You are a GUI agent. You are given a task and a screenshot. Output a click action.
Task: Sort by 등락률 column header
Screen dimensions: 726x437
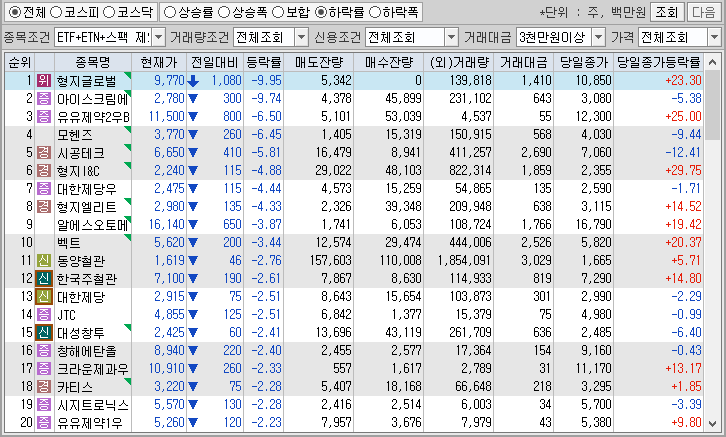point(263,62)
